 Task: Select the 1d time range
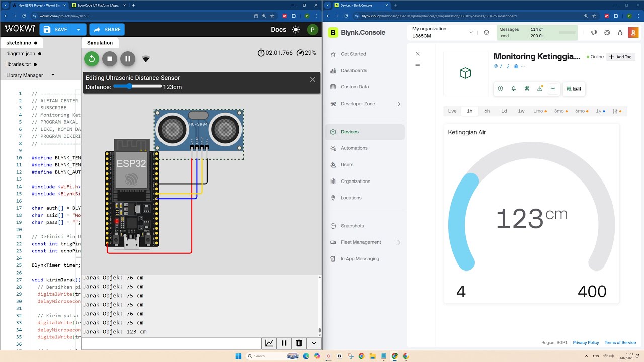[504, 111]
